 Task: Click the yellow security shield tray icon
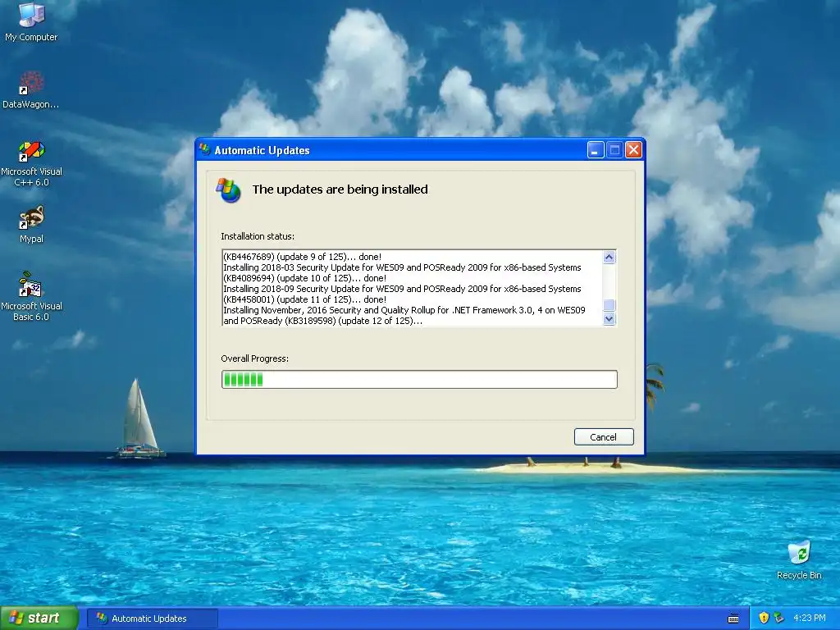764,618
